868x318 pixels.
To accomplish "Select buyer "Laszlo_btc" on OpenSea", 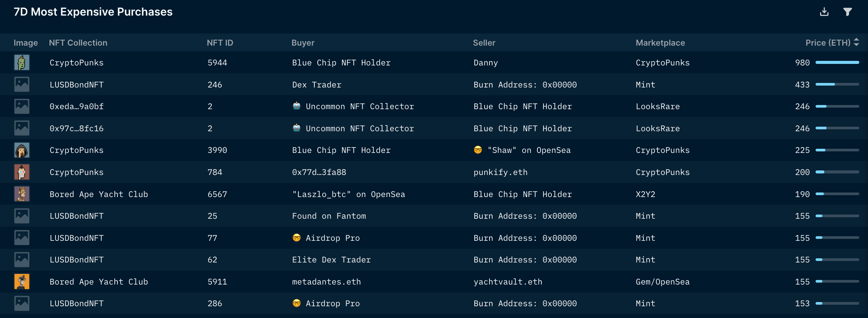I will (348, 194).
